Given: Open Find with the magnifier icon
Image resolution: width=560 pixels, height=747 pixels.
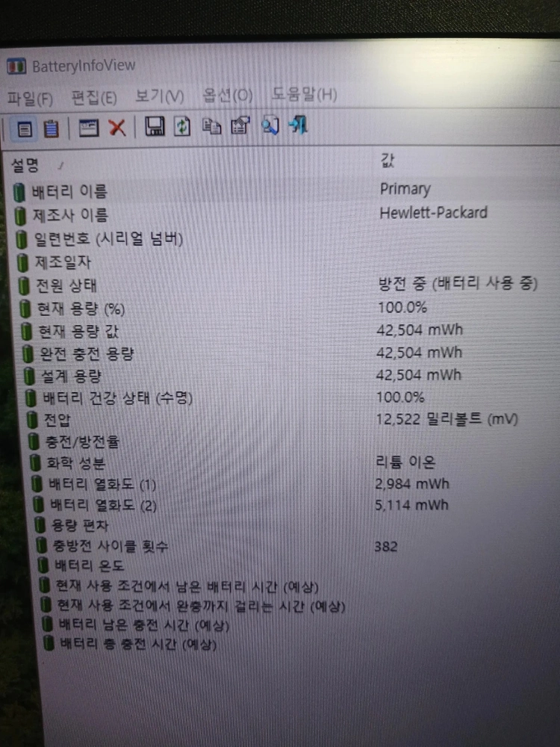Looking at the screenshot, I should point(270,125).
